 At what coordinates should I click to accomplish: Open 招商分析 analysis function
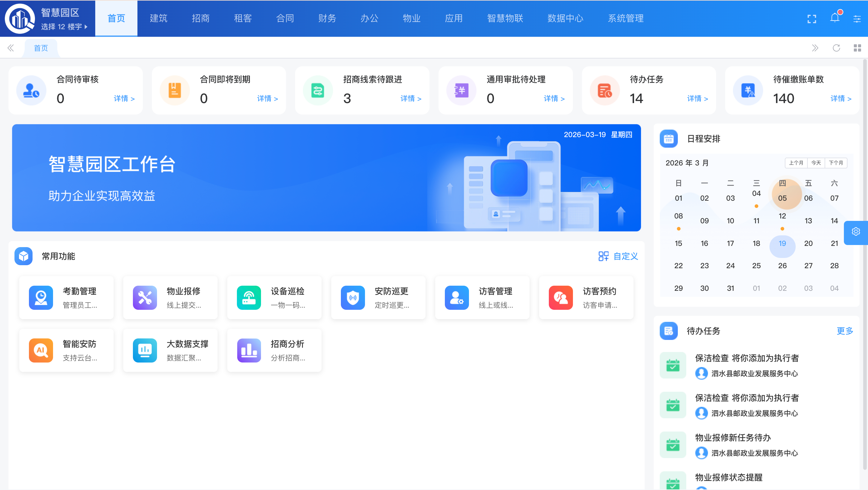[274, 350]
